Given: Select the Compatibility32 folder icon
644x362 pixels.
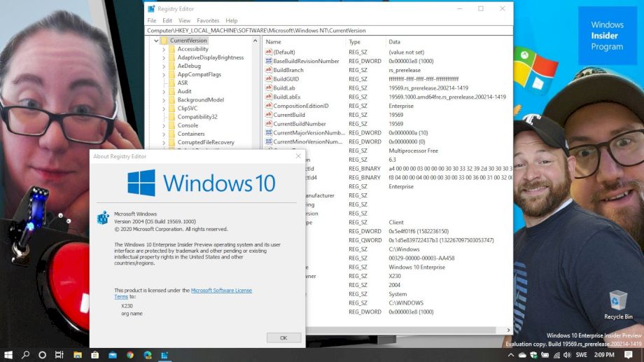Looking at the screenshot, I should point(171,117).
